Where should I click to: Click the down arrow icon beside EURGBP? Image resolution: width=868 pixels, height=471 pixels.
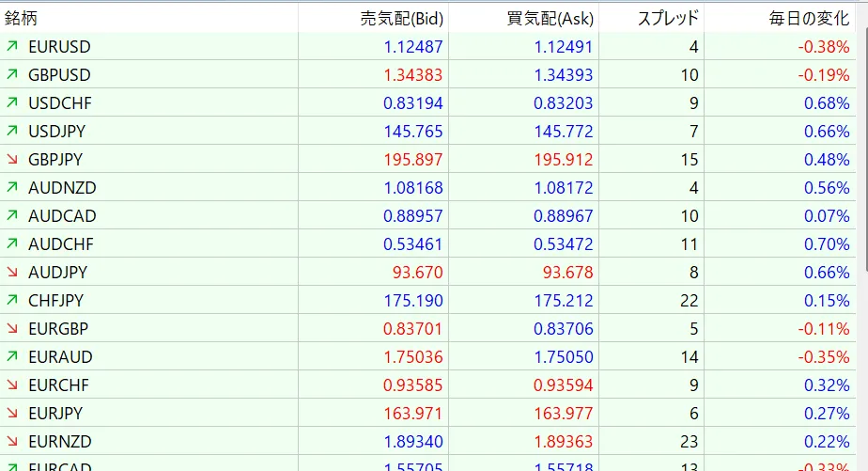point(12,329)
